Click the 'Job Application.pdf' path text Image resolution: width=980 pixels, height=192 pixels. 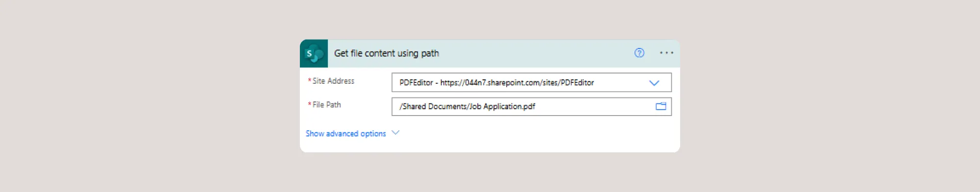pyautogui.click(x=502, y=106)
